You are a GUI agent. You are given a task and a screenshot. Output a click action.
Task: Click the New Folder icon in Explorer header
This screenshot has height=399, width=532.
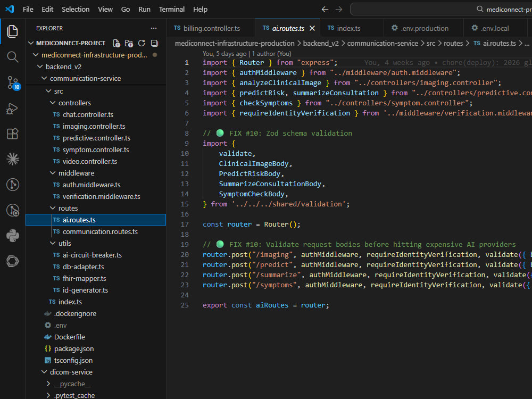(129, 43)
